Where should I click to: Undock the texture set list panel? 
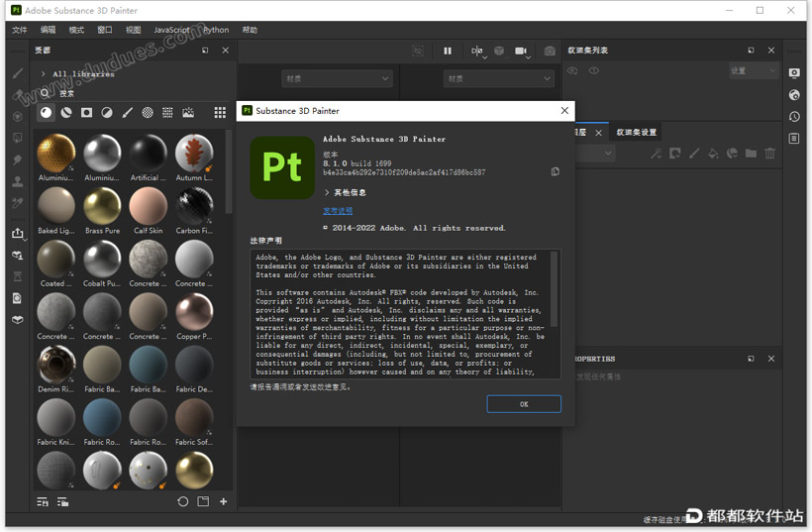coord(751,51)
